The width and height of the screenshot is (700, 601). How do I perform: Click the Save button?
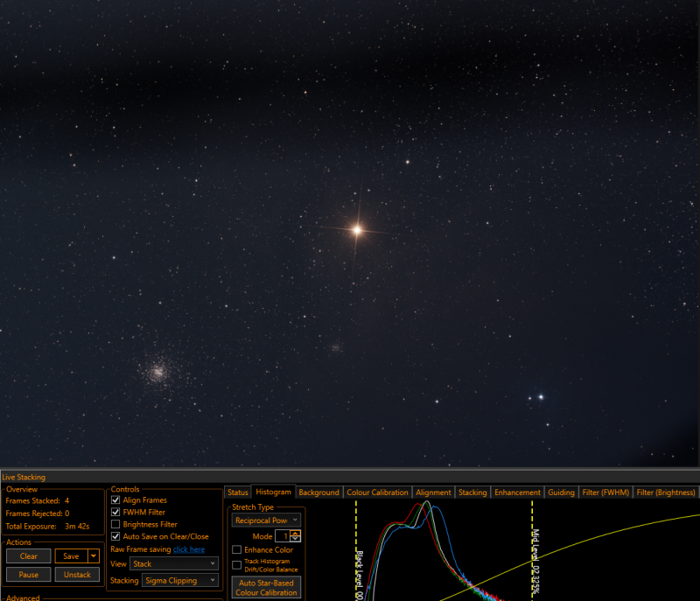click(71, 556)
